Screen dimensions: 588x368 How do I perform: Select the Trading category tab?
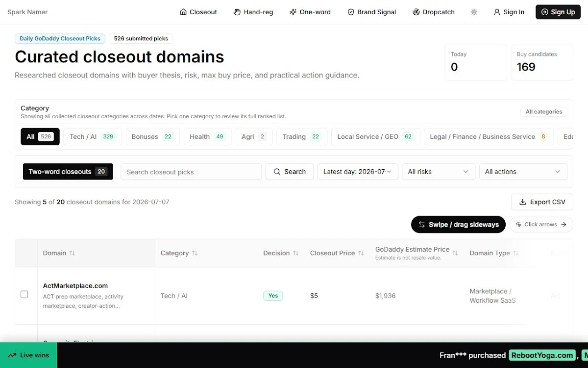pos(302,136)
